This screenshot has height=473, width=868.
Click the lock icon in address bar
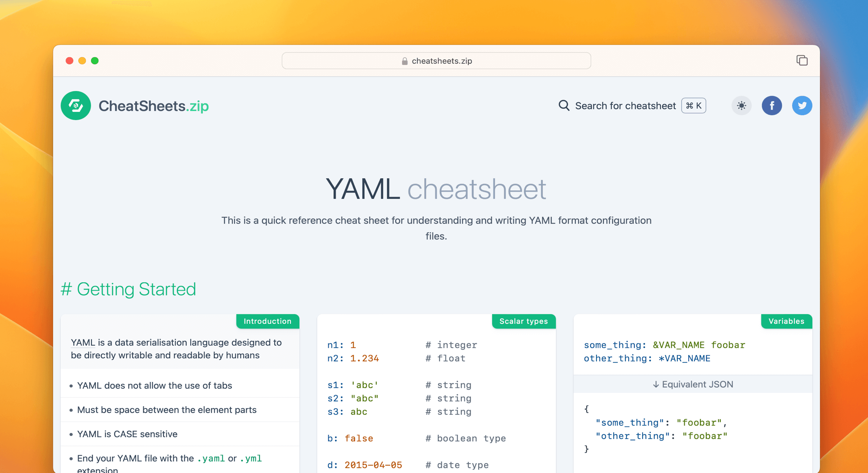pyautogui.click(x=404, y=61)
